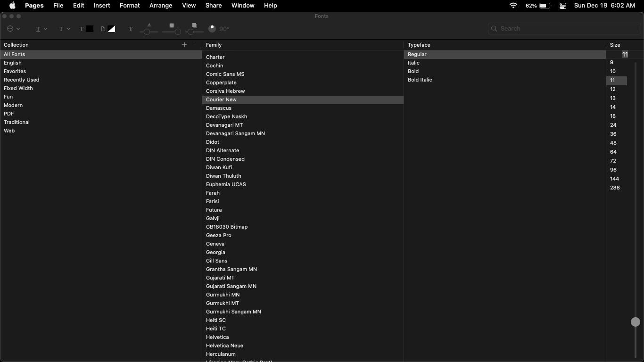Open the Arrange menu
644x362 pixels.
tap(161, 6)
